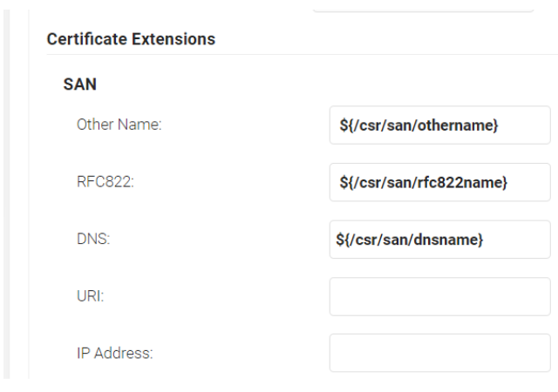This screenshot has height=392, width=558.
Task: Click the SAN subsection heading
Action: point(79,84)
